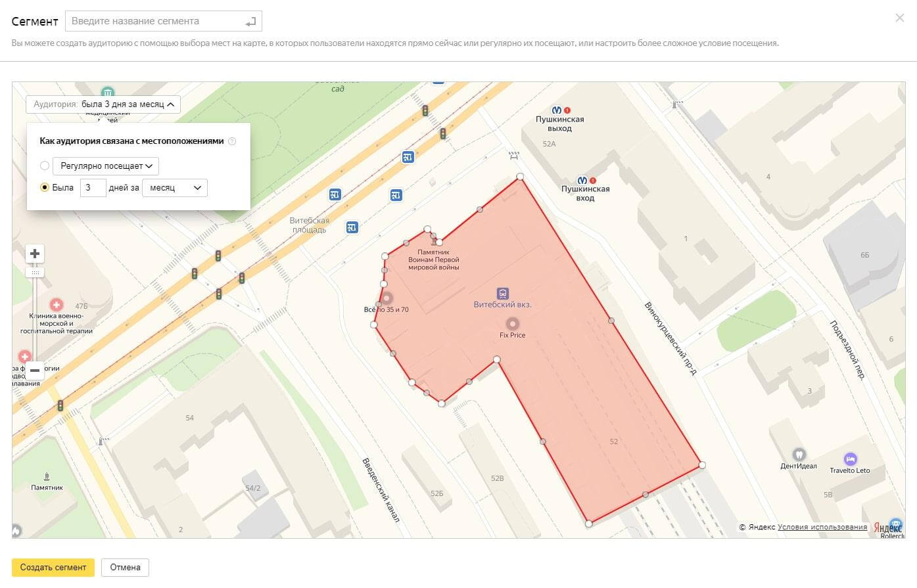Open the Условия использования link
The width and height of the screenshot is (917, 588).
tap(822, 527)
